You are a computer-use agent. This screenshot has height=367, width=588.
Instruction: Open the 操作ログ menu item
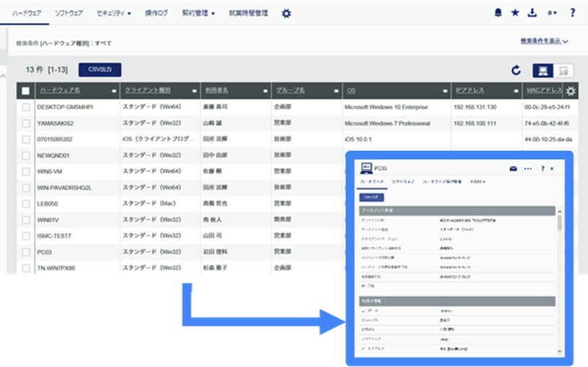pyautogui.click(x=156, y=13)
